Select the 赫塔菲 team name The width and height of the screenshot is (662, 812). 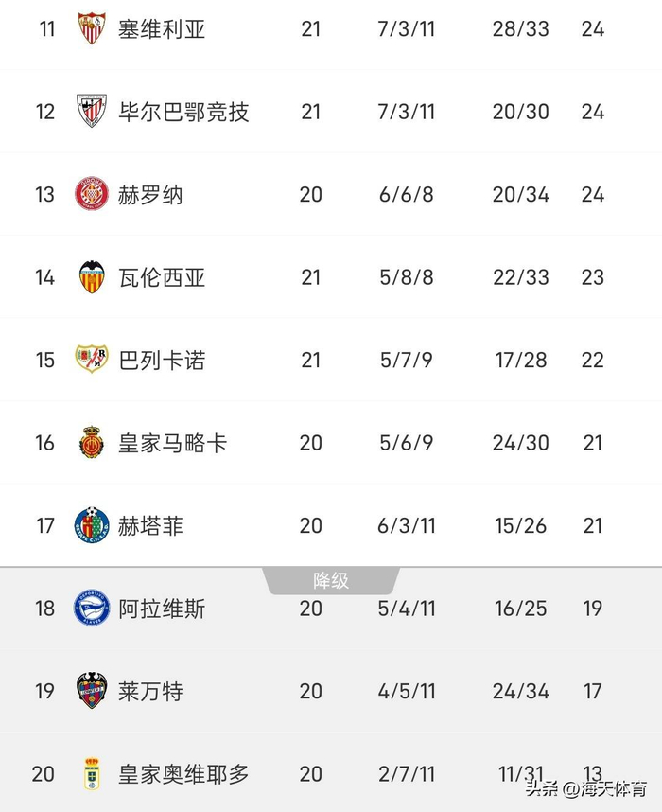pyautogui.click(x=150, y=525)
